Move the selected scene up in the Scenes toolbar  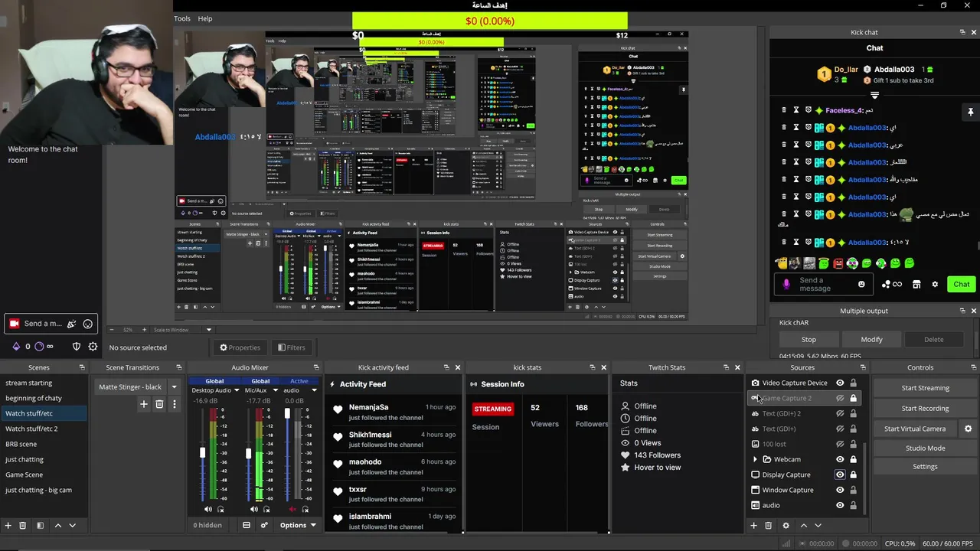58,526
